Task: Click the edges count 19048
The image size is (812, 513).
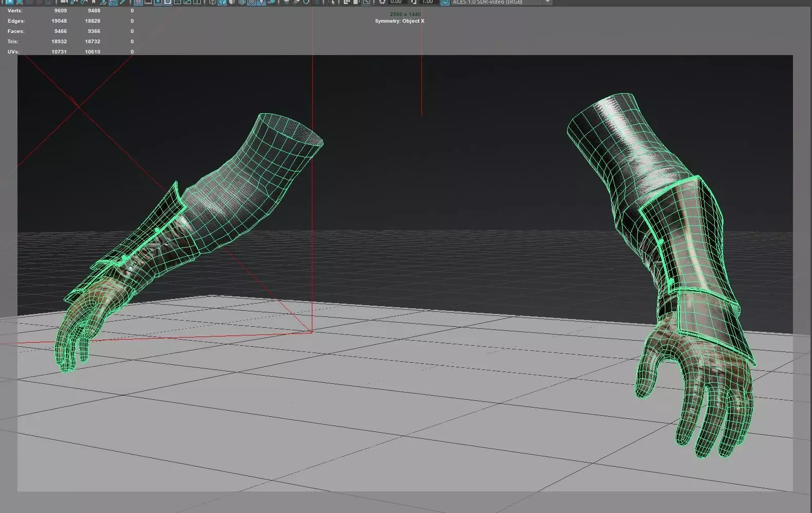Action: pyautogui.click(x=59, y=21)
